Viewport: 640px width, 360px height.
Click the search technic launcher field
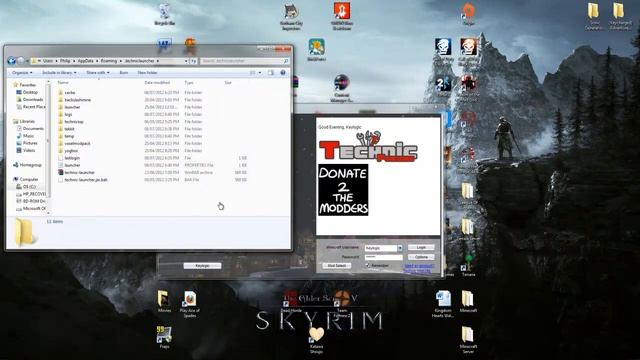pos(244,61)
